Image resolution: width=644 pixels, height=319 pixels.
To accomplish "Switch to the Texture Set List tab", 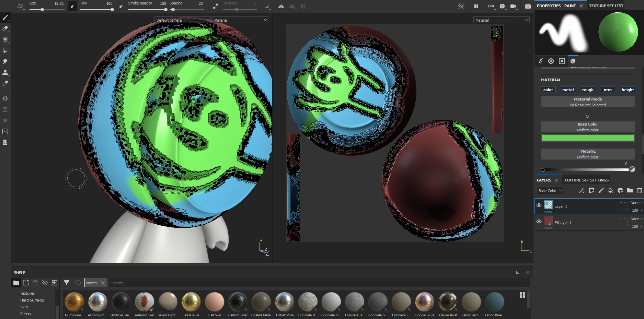I will pyautogui.click(x=606, y=6).
